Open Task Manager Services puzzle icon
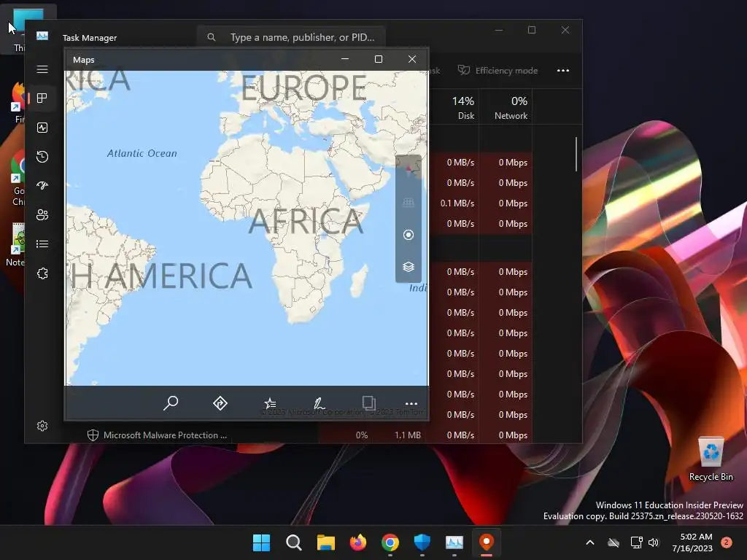The height and width of the screenshot is (560, 747). click(x=42, y=273)
